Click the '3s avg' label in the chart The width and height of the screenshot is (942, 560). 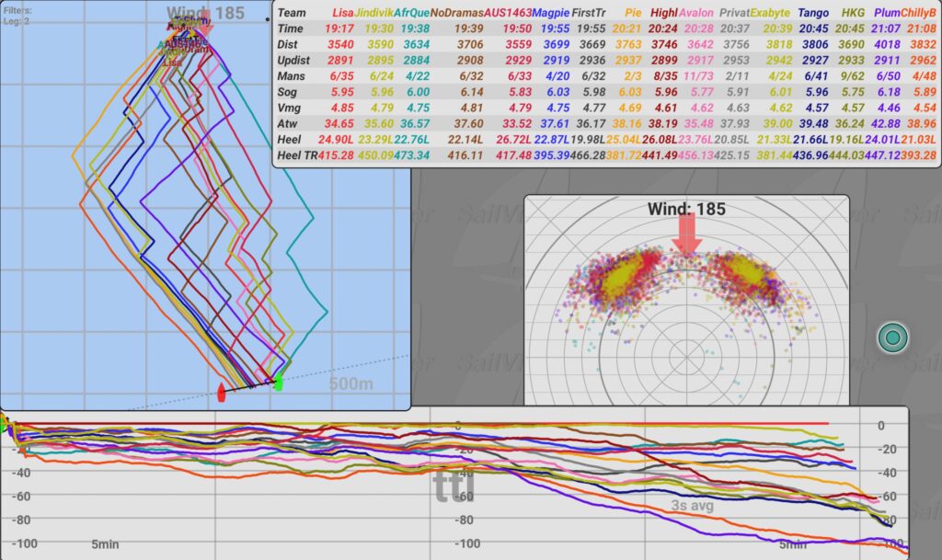pyautogui.click(x=692, y=506)
